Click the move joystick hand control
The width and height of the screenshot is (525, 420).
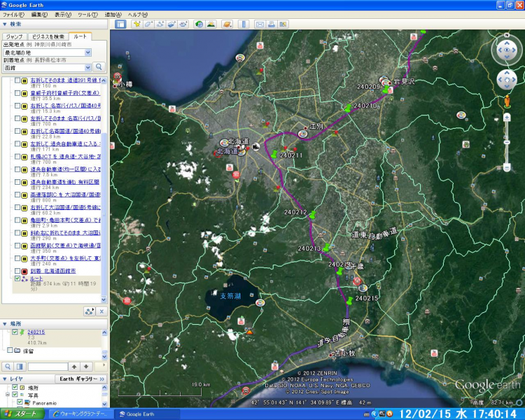tap(507, 80)
